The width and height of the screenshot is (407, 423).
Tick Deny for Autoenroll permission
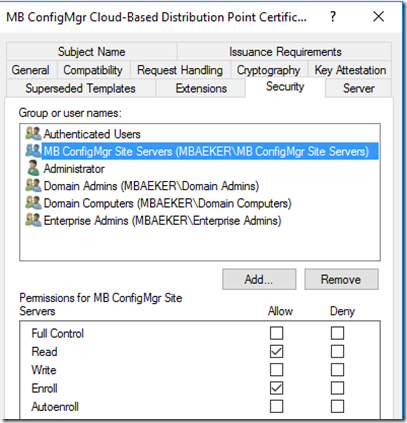[337, 406]
